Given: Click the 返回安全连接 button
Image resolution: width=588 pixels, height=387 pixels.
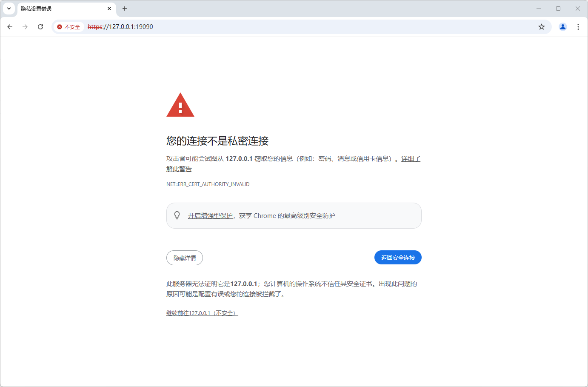Looking at the screenshot, I should pos(398,258).
